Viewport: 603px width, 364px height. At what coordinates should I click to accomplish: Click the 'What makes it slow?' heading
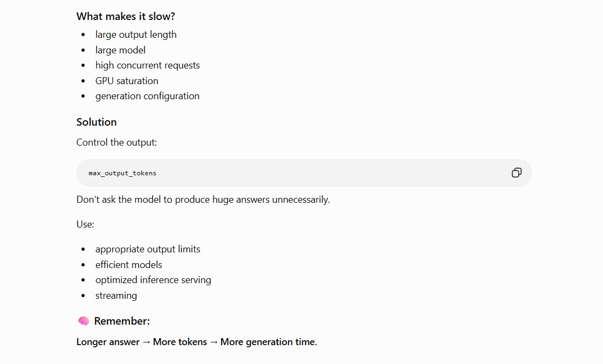tap(126, 16)
